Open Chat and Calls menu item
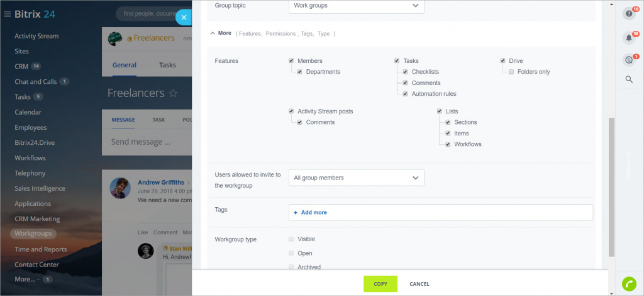The height and width of the screenshot is (296, 644). click(x=36, y=82)
